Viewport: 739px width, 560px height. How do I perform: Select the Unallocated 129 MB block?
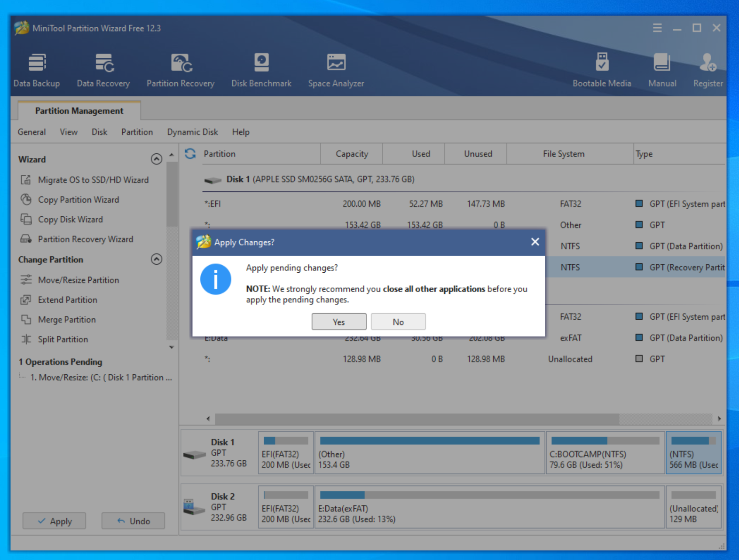click(x=693, y=507)
